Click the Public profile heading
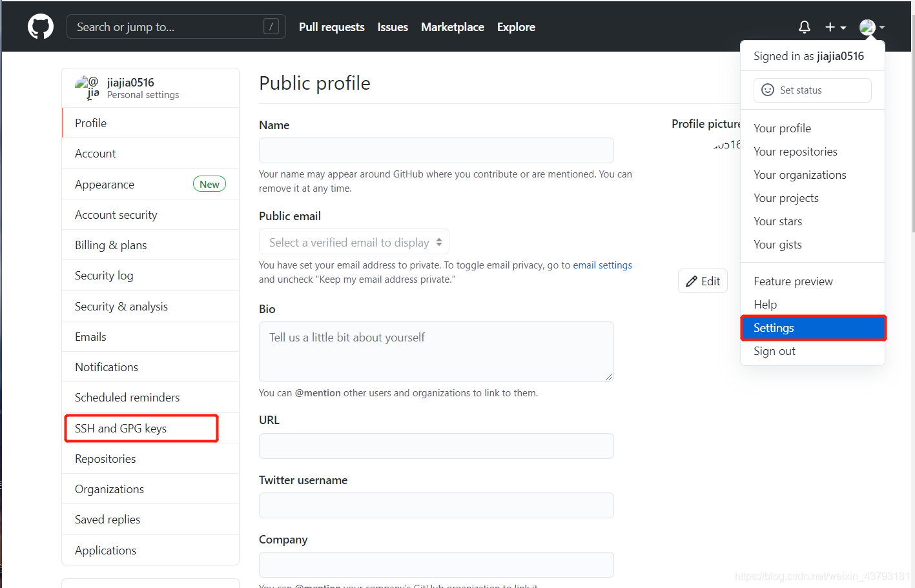915x588 pixels. click(314, 83)
